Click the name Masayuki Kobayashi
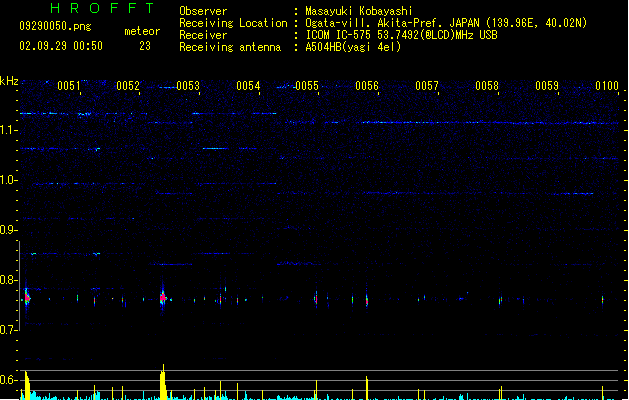 359,11
